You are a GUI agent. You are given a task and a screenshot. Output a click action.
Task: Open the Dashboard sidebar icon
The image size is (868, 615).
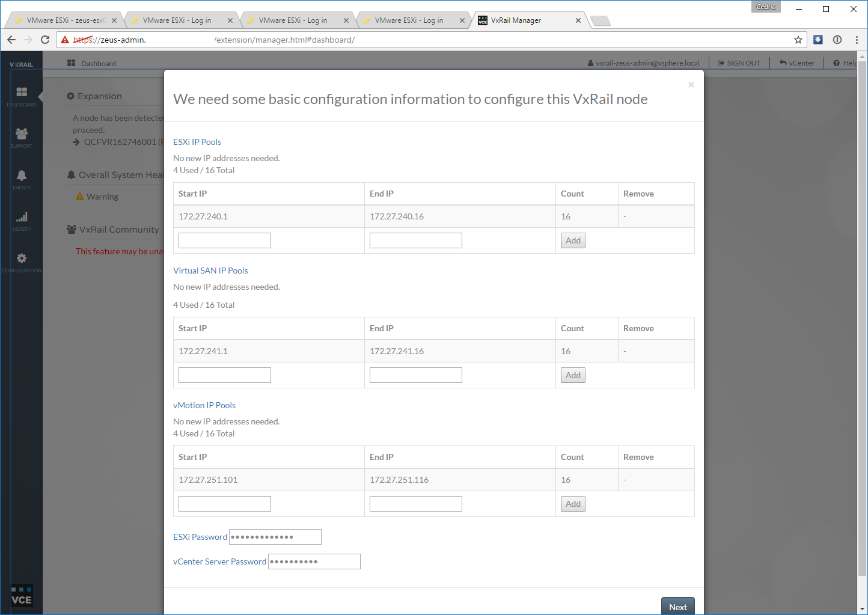click(22, 96)
